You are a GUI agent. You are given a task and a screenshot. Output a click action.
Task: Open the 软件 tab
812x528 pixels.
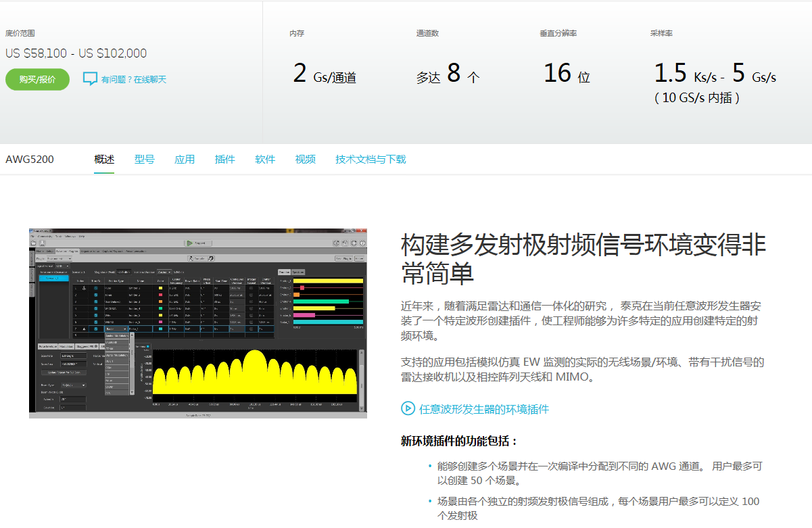click(x=265, y=160)
